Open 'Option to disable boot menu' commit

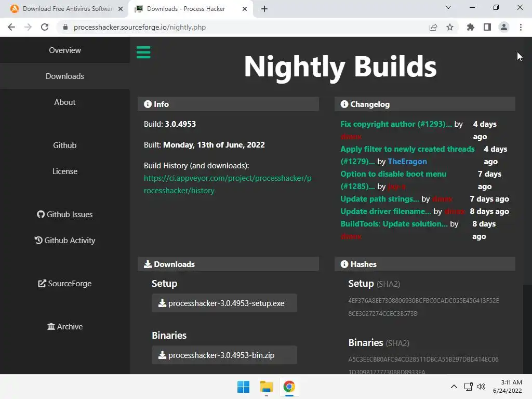click(x=393, y=180)
